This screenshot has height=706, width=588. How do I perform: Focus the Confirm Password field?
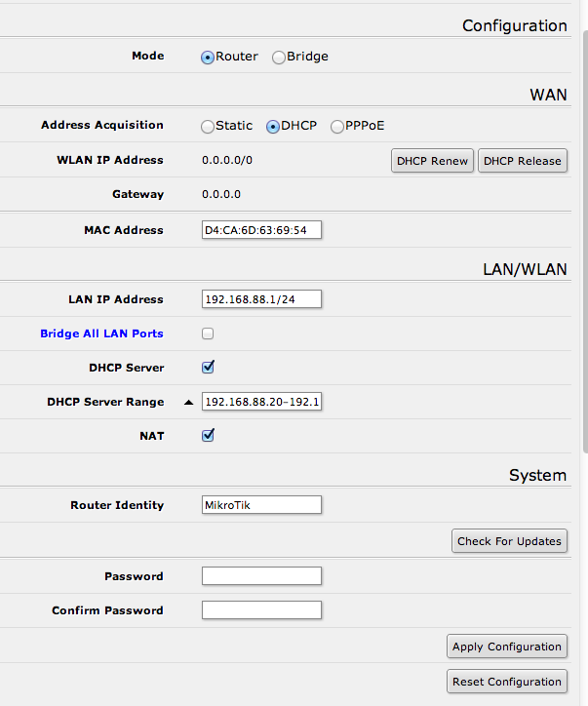pos(261,610)
